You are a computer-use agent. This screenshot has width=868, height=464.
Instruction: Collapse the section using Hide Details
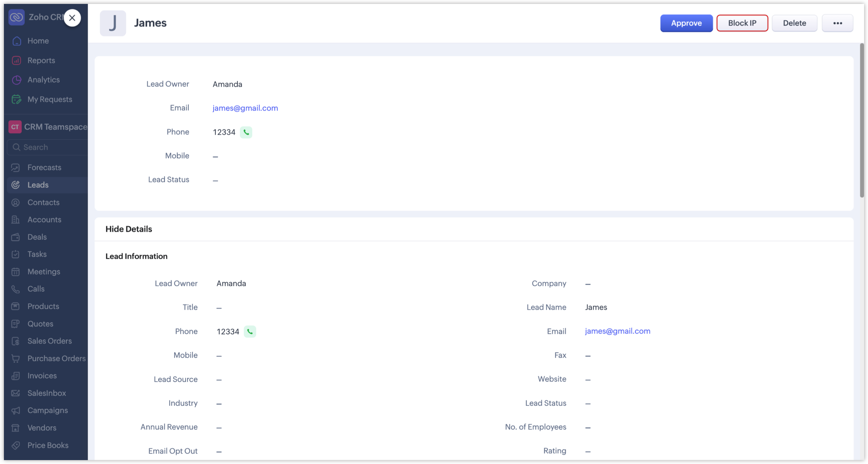coord(129,229)
